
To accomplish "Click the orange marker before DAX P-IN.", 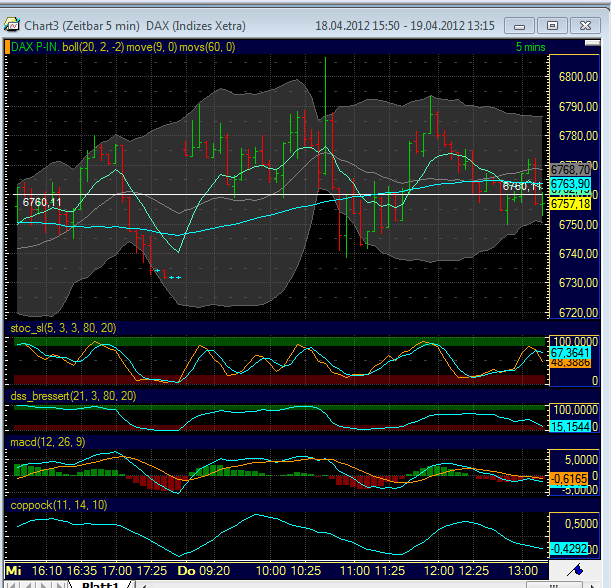I will click(7, 47).
